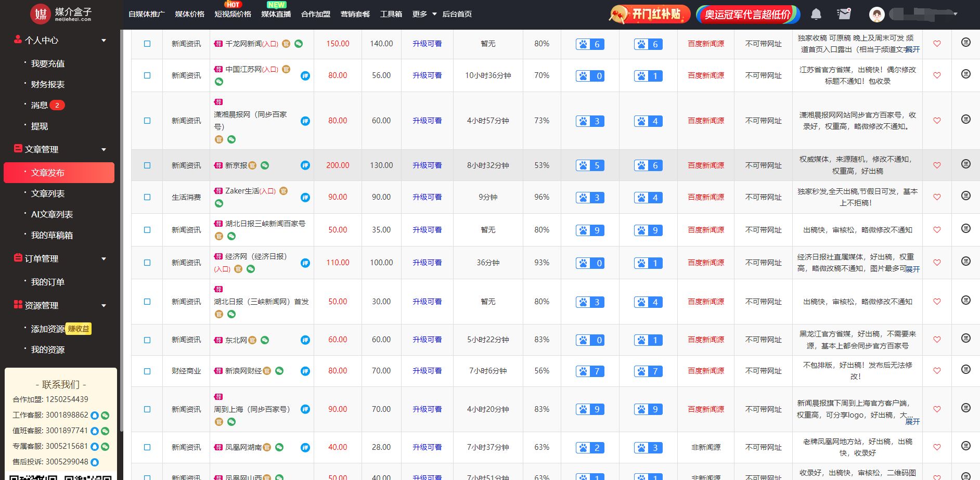Click the WeChat icon next to 值班客服
This screenshot has height=480, width=980.
coord(105,431)
